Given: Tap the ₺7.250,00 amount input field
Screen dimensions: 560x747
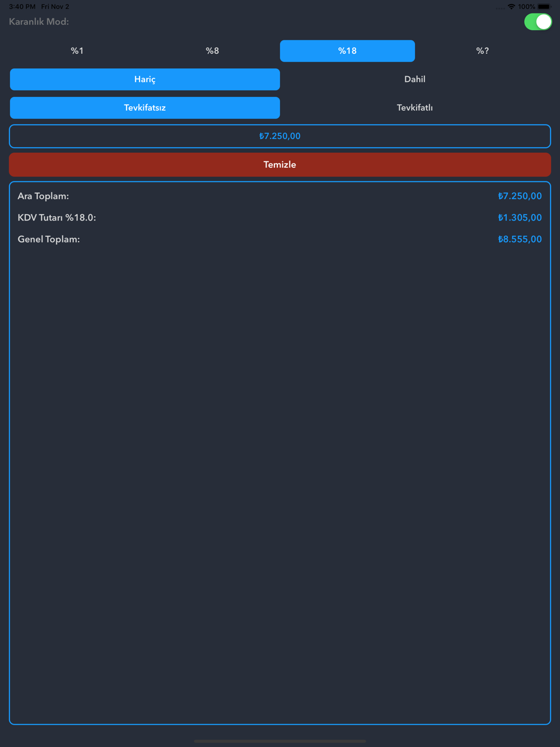Looking at the screenshot, I should [x=280, y=136].
